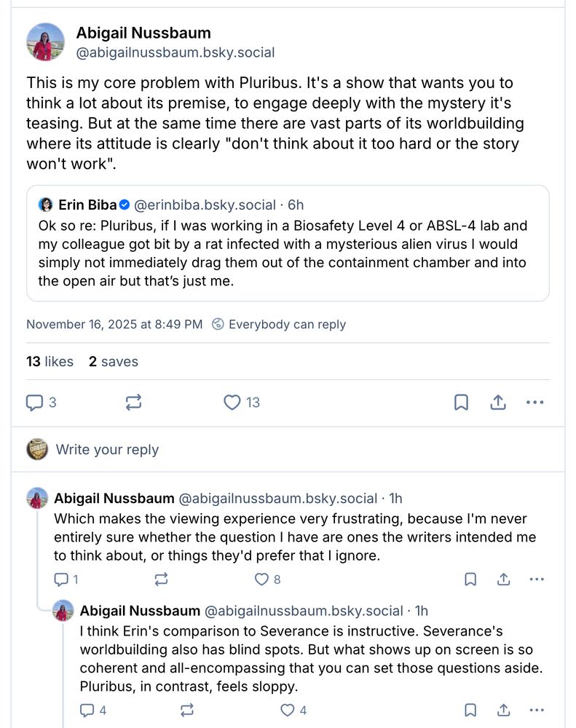Image resolution: width=576 pixels, height=728 pixels.
Task: Share the reply about frustrating viewing experience
Action: [x=504, y=579]
